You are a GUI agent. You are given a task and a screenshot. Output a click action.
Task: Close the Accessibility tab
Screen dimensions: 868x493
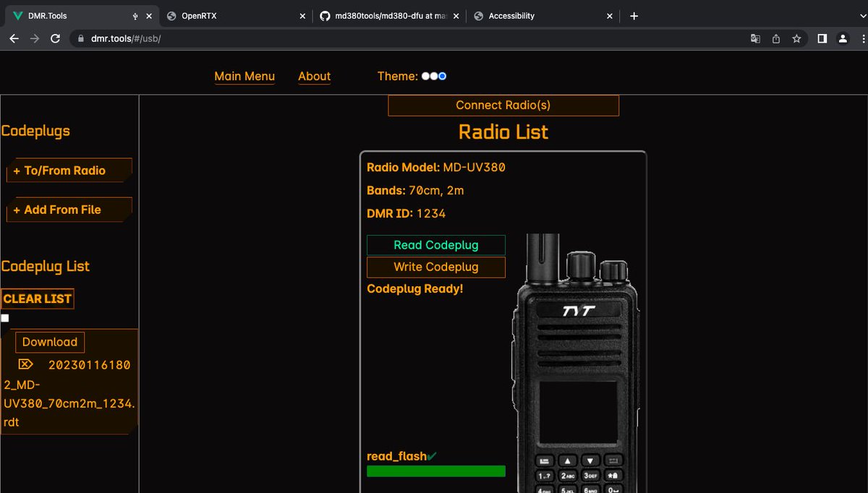[609, 16]
